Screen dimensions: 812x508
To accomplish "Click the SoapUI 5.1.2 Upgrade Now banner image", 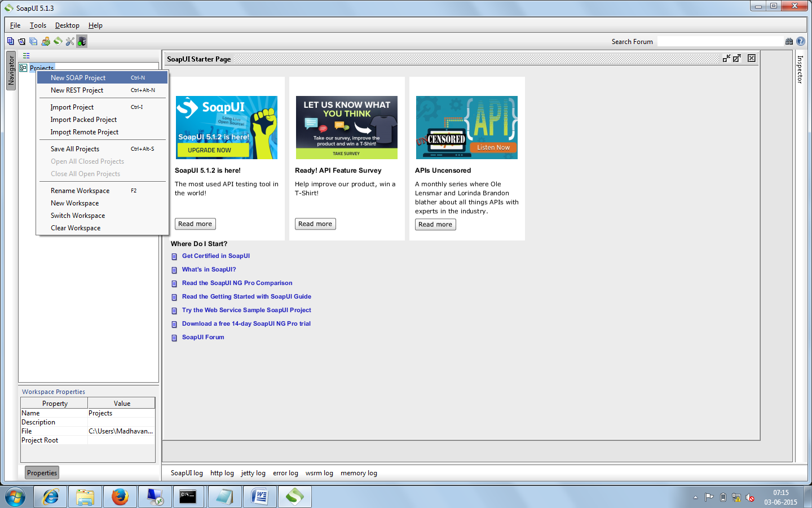I will click(227, 128).
